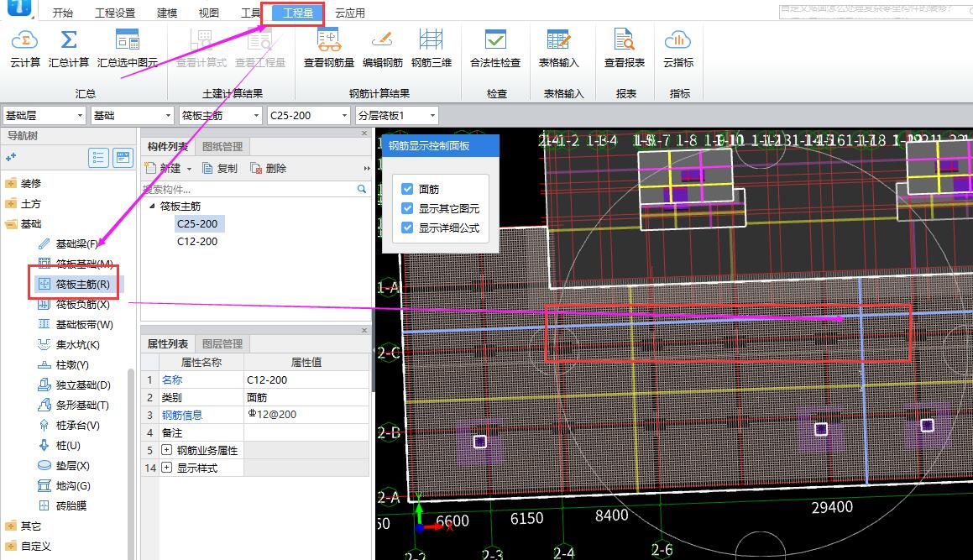Open the 查看报表 report viewer

(625, 49)
